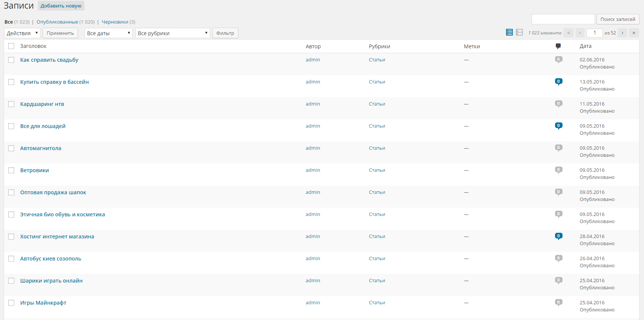Click the Фильтр button

225,33
